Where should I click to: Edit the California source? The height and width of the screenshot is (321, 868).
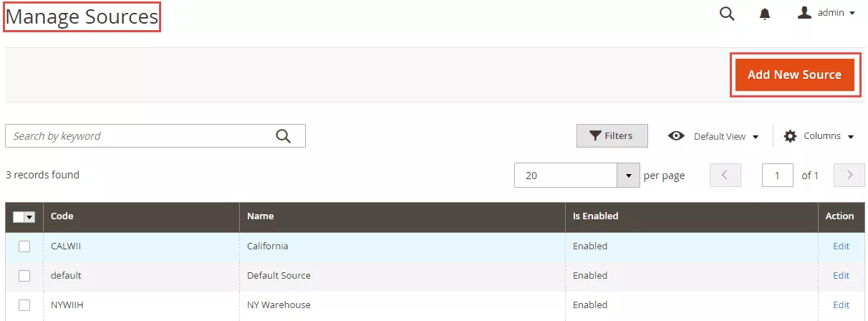coord(841,246)
